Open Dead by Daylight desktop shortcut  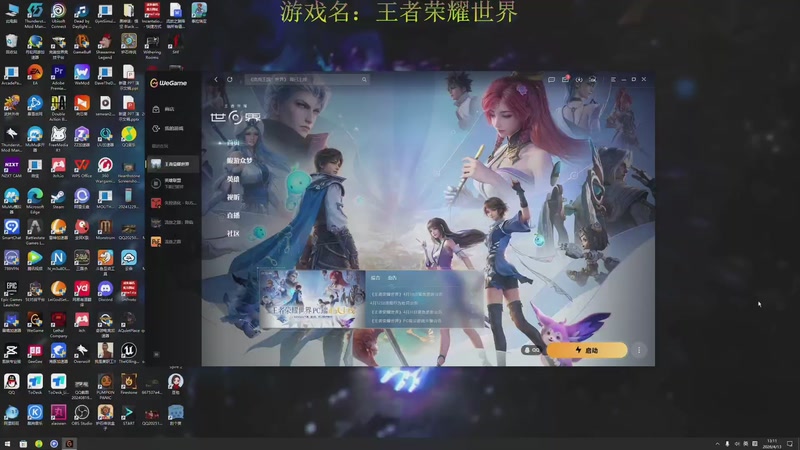click(x=82, y=14)
